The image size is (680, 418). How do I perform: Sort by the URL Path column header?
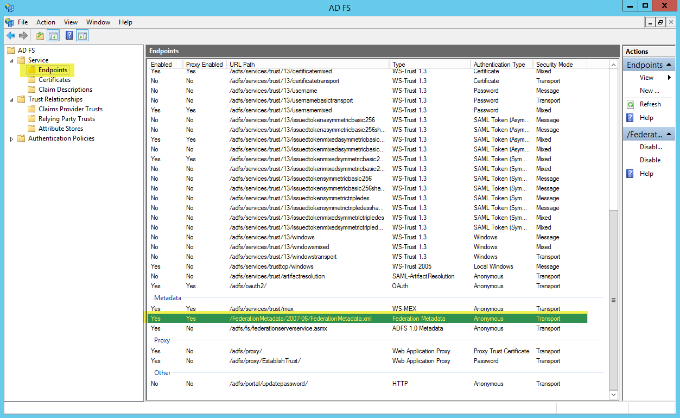click(242, 64)
